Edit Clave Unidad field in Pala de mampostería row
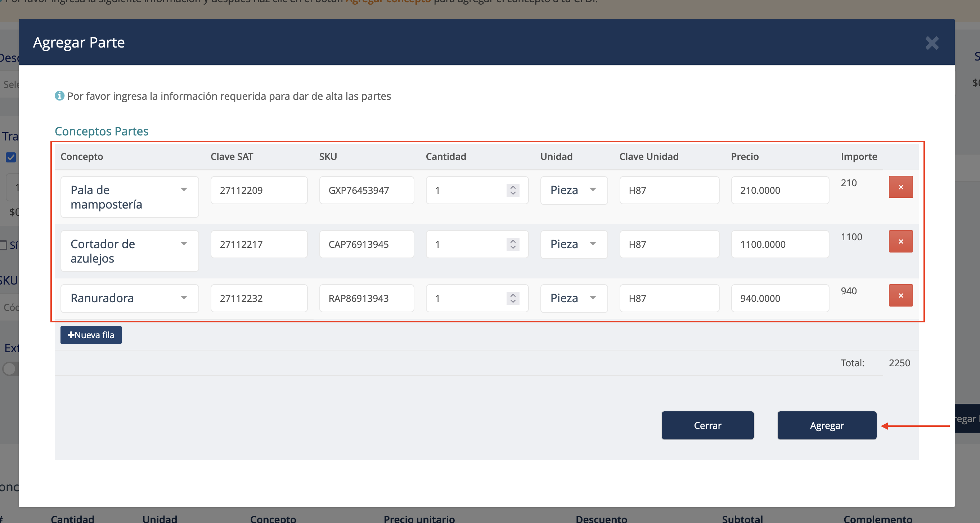Image resolution: width=980 pixels, height=523 pixels. 669,190
